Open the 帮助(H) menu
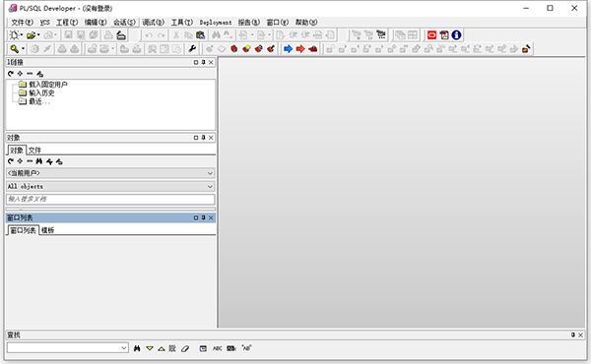 [x=306, y=23]
